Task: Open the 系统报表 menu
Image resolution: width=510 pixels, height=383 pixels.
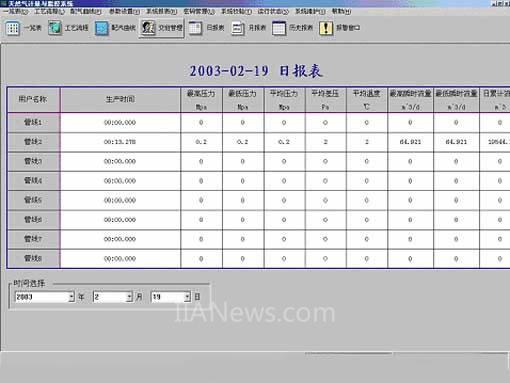Action: click(x=162, y=11)
